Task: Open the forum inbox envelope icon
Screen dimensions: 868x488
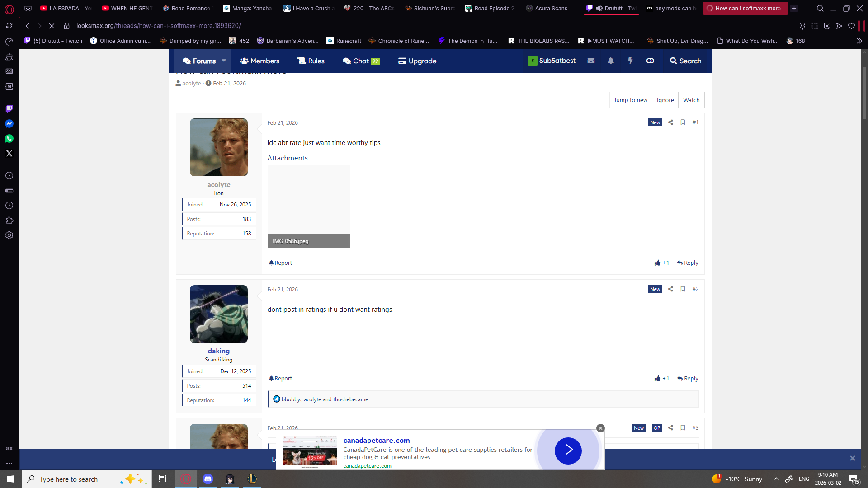Action: (591, 61)
